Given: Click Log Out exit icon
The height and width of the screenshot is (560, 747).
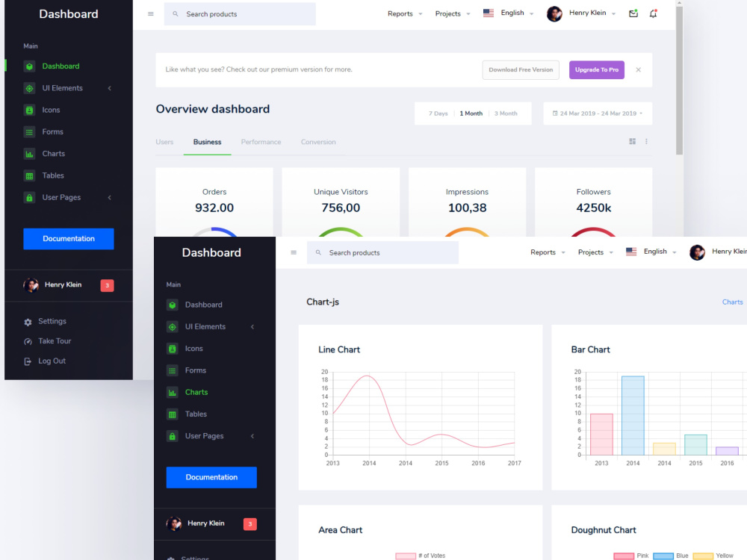Looking at the screenshot, I should [28, 361].
